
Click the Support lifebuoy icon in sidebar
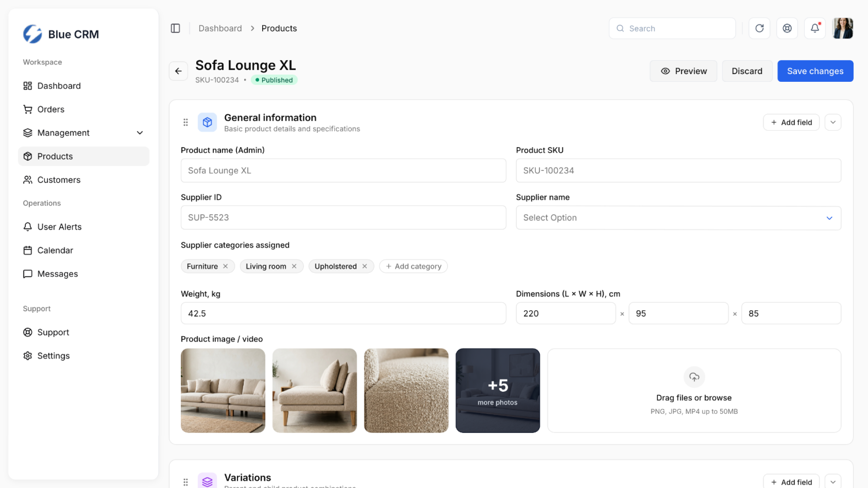tap(28, 332)
